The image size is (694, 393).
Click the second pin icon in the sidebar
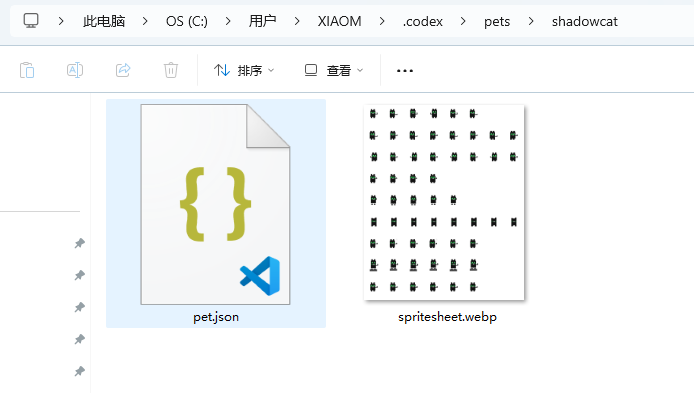pos(80,275)
